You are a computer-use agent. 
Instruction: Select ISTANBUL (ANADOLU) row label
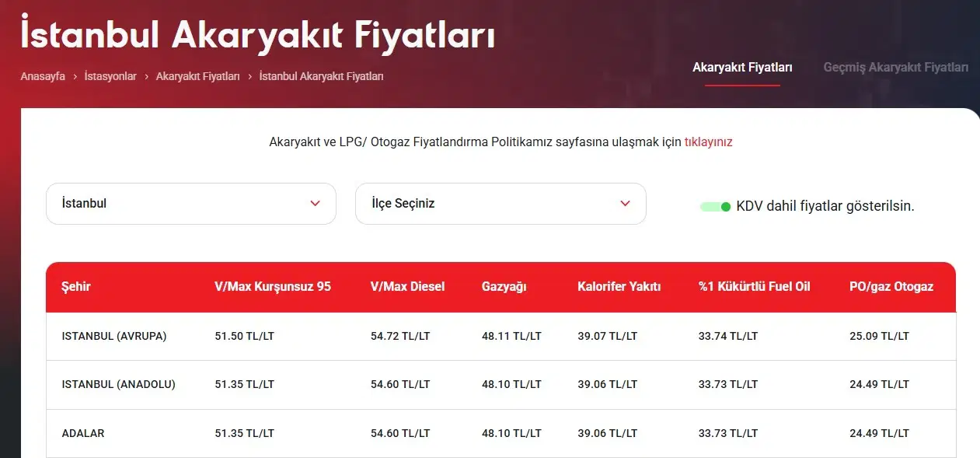point(119,384)
